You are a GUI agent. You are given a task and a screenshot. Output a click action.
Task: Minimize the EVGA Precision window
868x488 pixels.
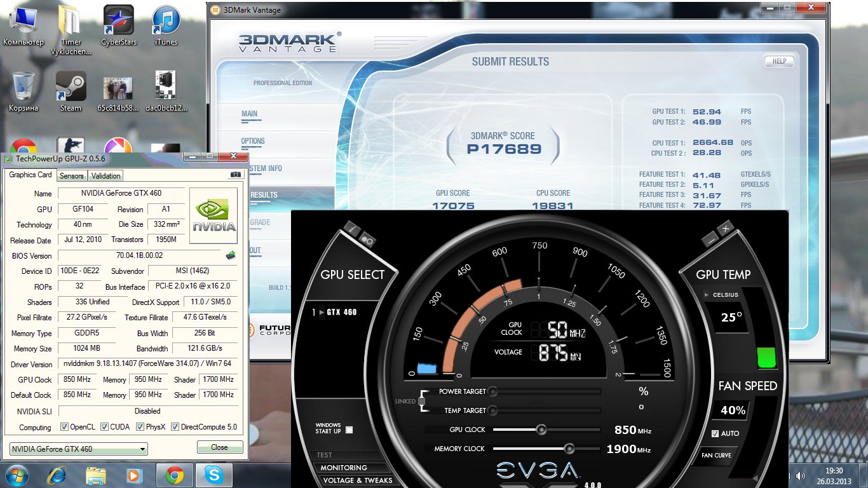coord(712,239)
